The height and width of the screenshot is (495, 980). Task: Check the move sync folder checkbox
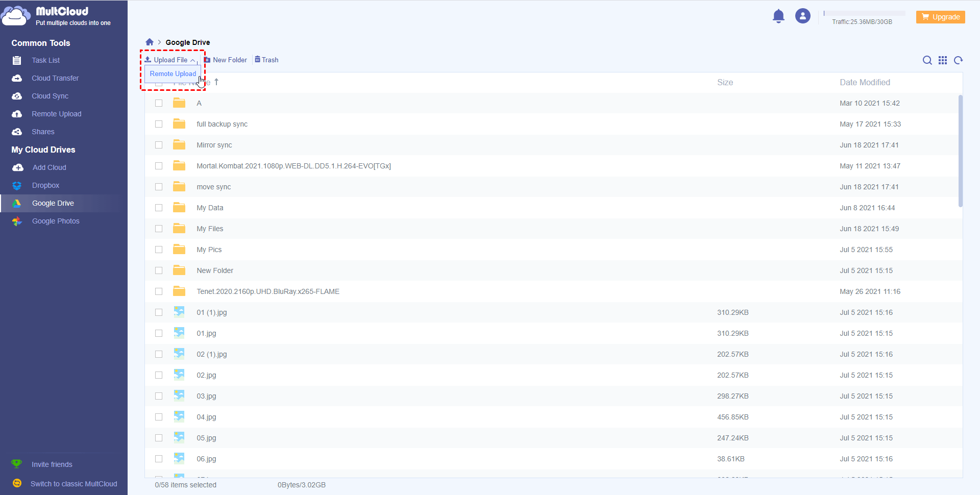click(159, 187)
